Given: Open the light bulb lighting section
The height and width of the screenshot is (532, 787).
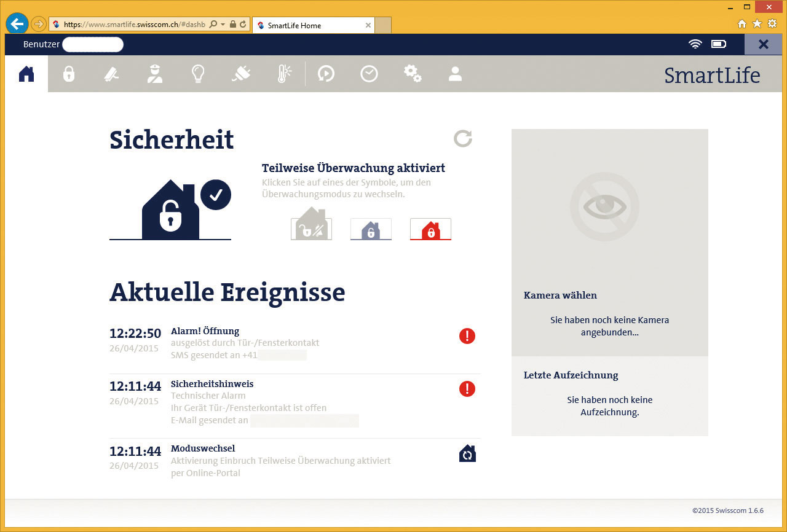Looking at the screenshot, I should click(197, 74).
